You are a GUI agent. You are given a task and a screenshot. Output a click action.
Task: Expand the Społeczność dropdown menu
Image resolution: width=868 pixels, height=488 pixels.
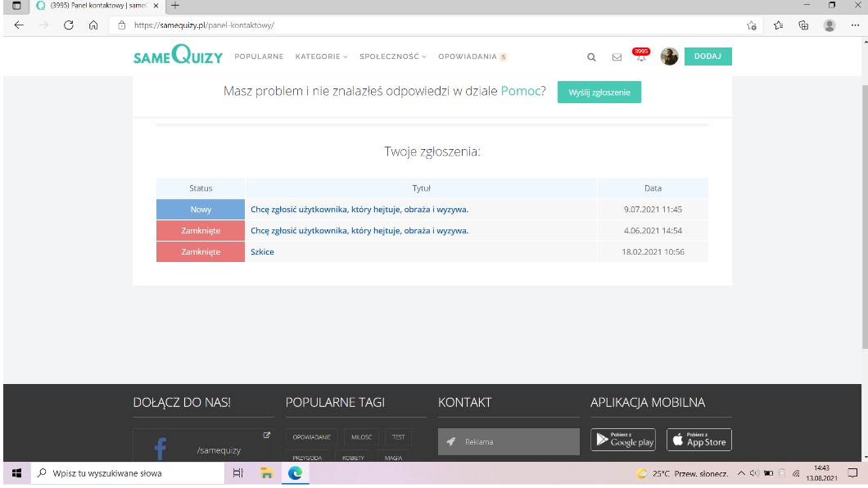pyautogui.click(x=393, y=56)
